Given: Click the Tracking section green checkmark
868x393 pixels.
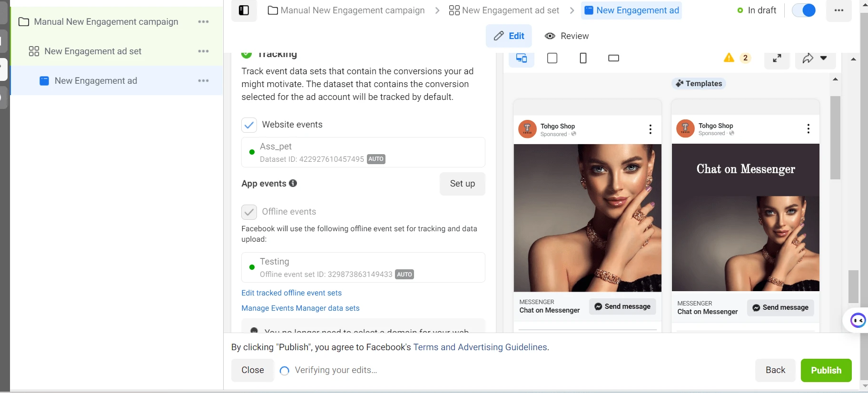Looking at the screenshot, I should click(x=247, y=54).
